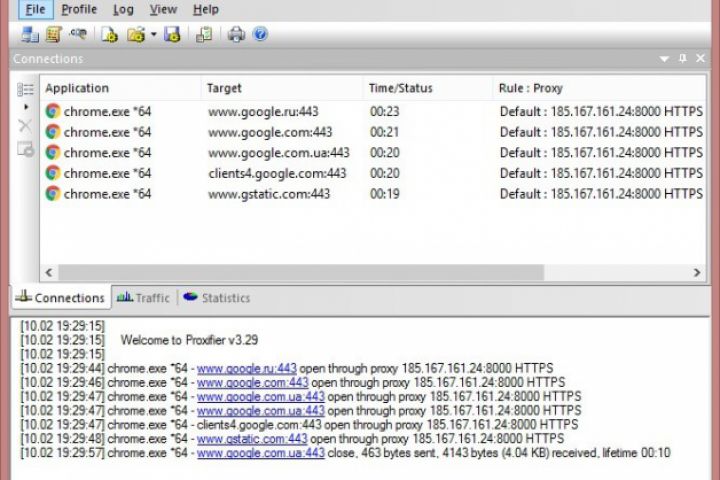Switch to the Connections tab
Viewport: 720px width, 480px height.
(x=60, y=298)
